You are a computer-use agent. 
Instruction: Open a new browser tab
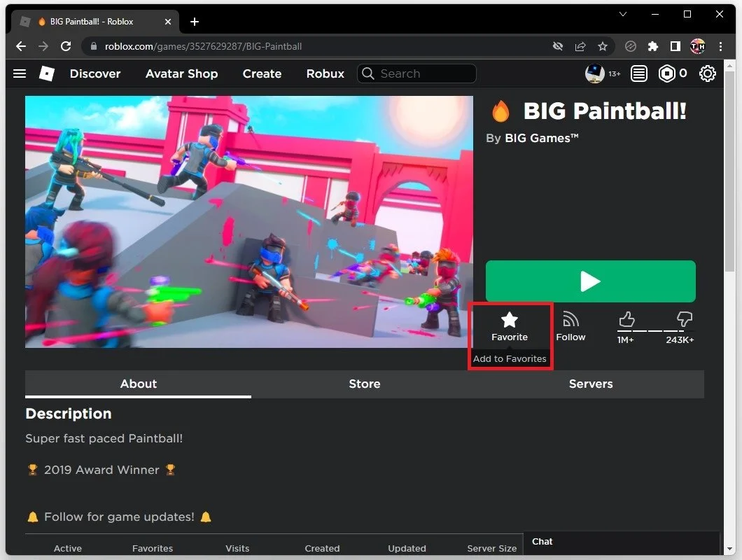tap(195, 22)
